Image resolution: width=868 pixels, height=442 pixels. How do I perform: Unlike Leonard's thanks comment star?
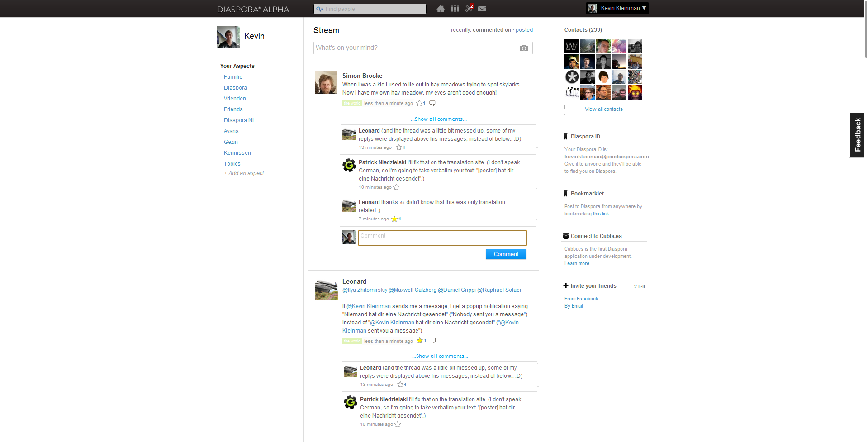pos(394,219)
